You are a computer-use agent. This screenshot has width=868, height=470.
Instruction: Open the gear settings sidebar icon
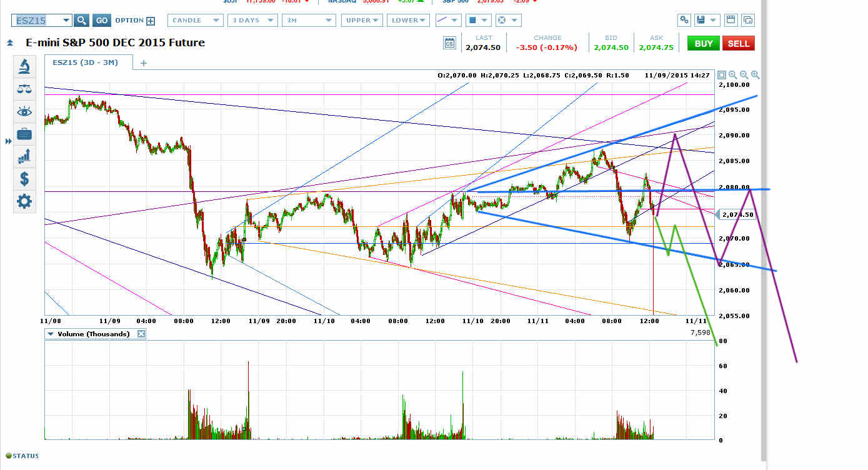(24, 201)
